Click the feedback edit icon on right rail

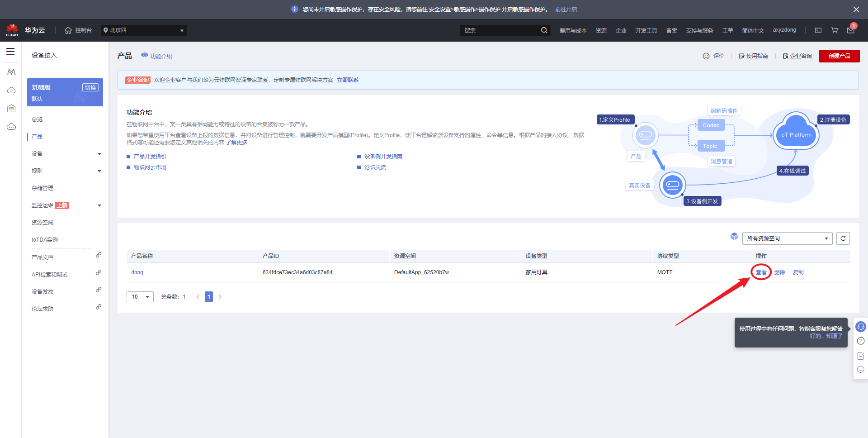pyautogui.click(x=861, y=356)
